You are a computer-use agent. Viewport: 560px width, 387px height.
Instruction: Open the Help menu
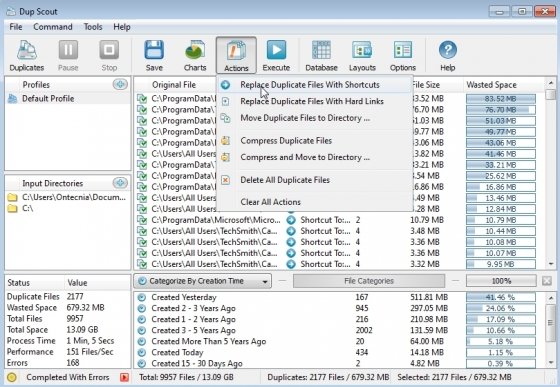click(x=122, y=27)
